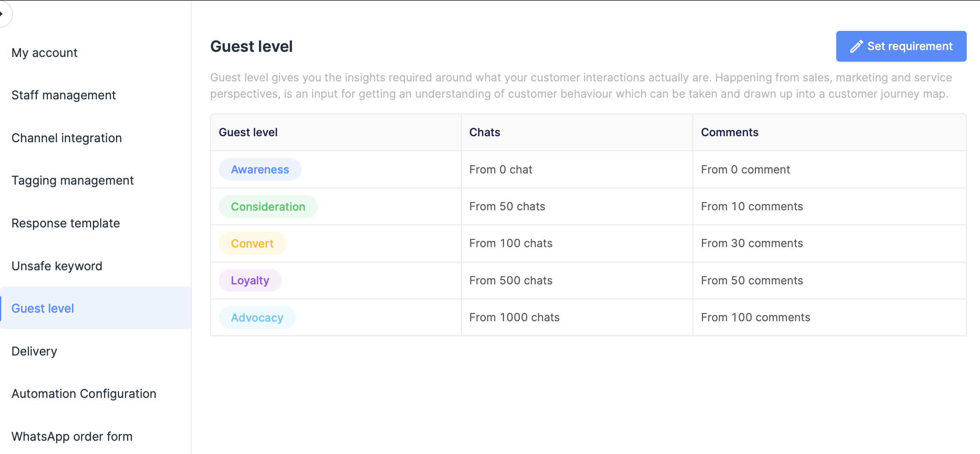Select the Advocacy level tag

pyautogui.click(x=257, y=317)
